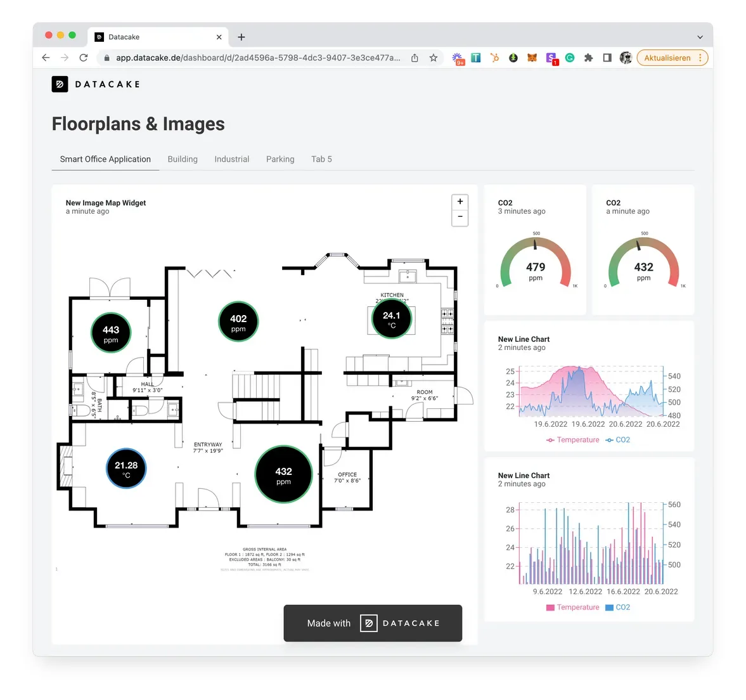Toggle CO2 series in area chart legend

[617, 439]
